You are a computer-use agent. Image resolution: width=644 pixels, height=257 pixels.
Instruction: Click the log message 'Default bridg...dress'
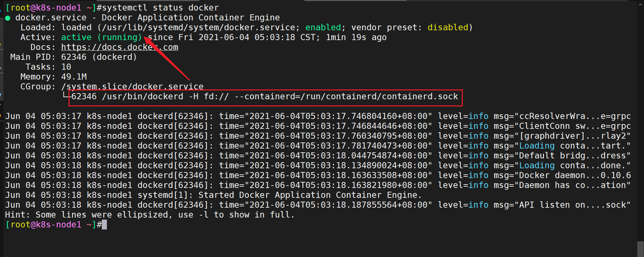point(572,155)
